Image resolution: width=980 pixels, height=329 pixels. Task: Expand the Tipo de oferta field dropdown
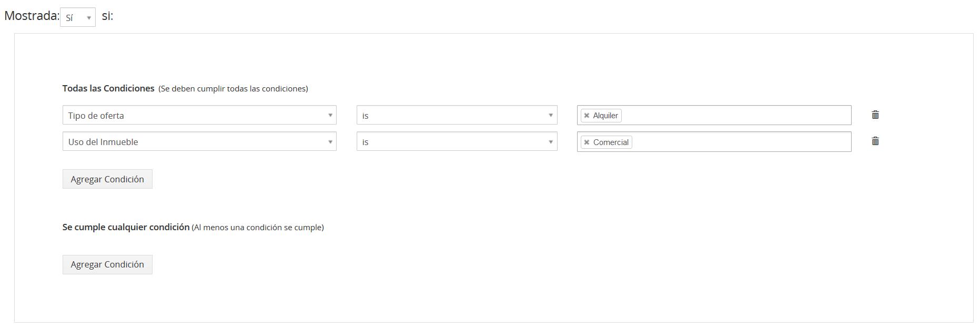[x=199, y=115]
